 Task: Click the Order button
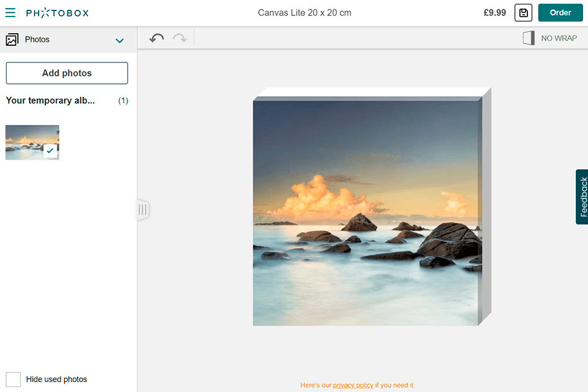tap(560, 13)
